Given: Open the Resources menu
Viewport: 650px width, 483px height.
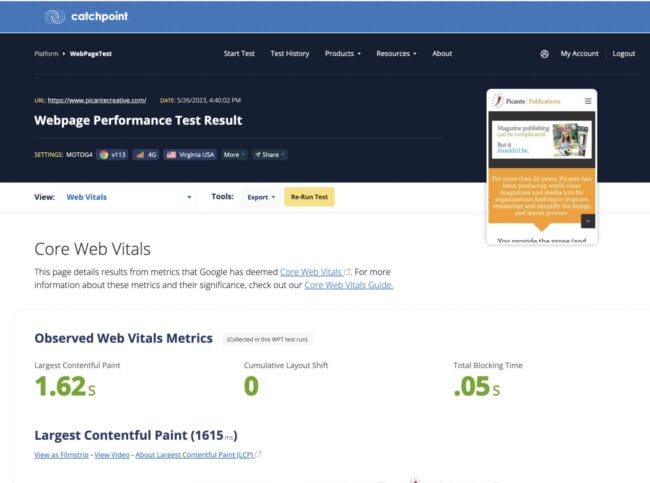Looking at the screenshot, I should pos(396,54).
